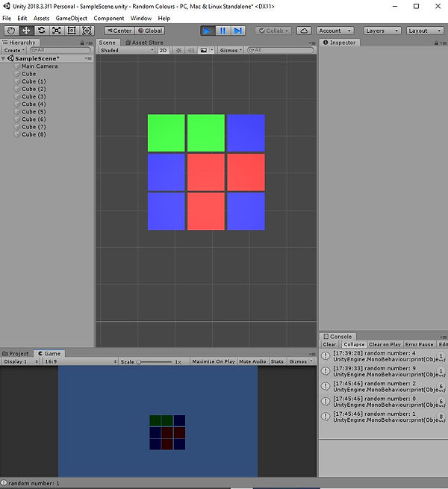Open the Layout dropdown

pos(425,31)
